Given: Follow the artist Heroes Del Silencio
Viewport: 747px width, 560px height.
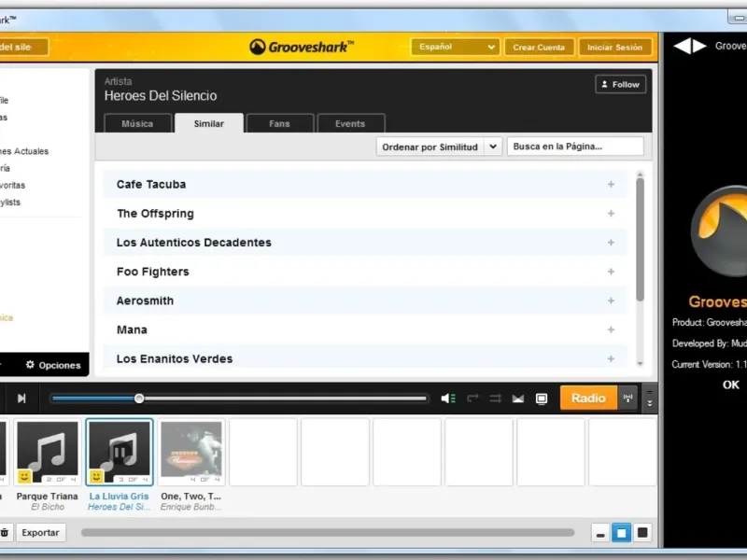Looking at the screenshot, I should coord(620,84).
